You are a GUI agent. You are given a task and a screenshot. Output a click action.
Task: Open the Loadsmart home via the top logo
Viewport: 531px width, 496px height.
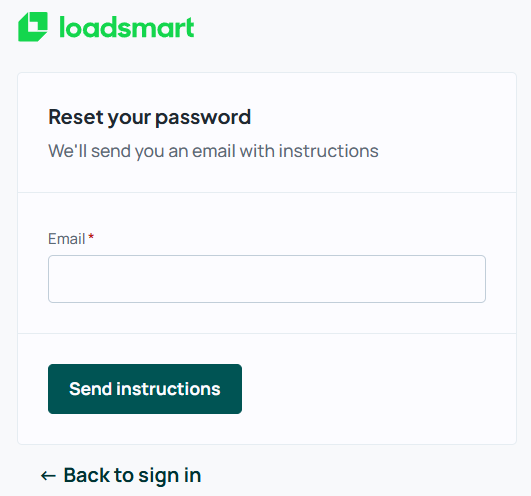pyautogui.click(x=106, y=27)
